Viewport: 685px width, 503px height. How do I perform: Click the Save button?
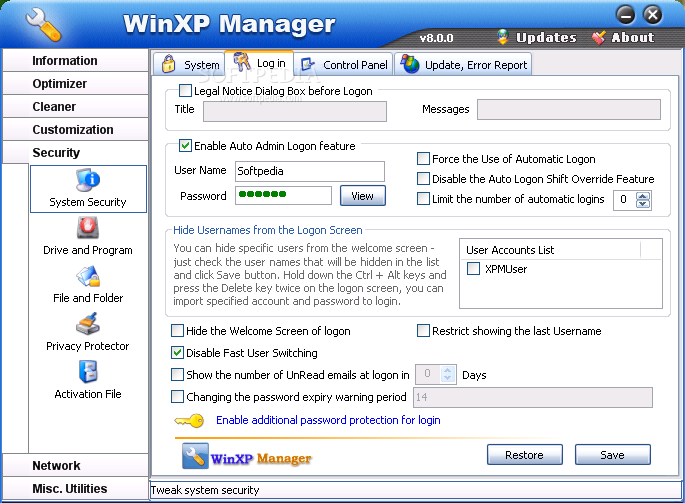tap(612, 455)
